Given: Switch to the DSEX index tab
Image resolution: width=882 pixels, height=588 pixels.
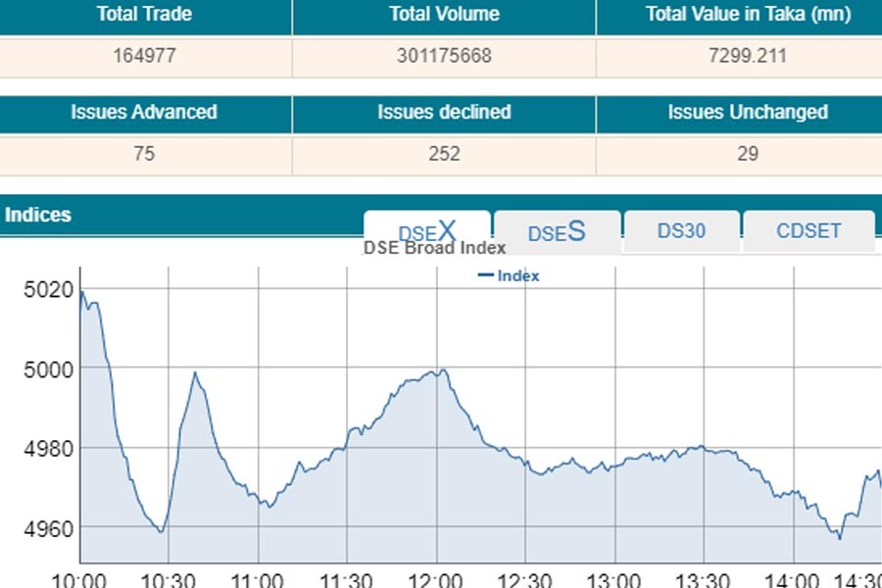Looking at the screenshot, I should pos(426,231).
